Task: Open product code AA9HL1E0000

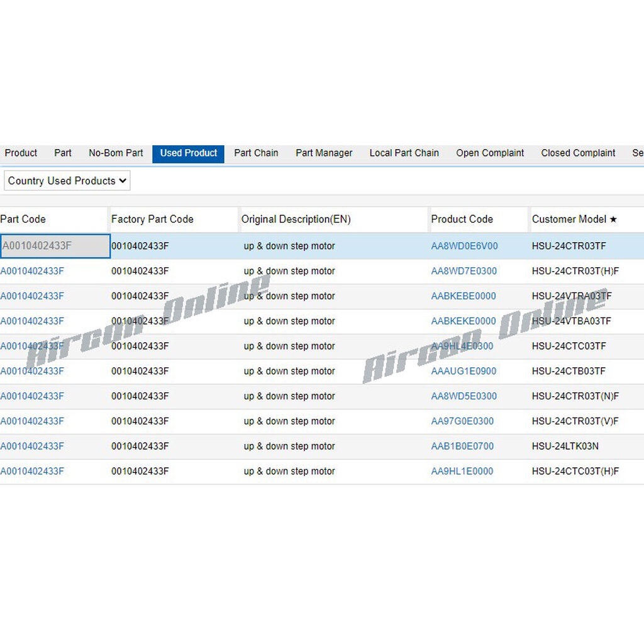Action: pyautogui.click(x=462, y=472)
